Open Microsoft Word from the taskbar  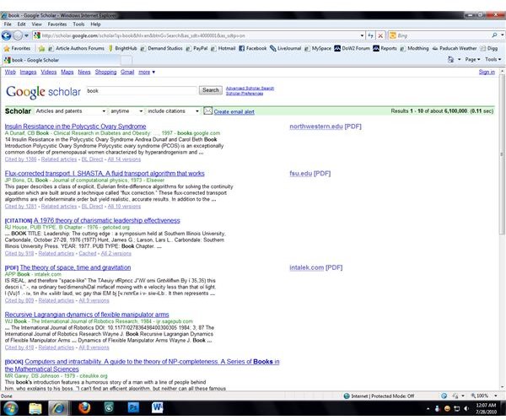pos(158,408)
